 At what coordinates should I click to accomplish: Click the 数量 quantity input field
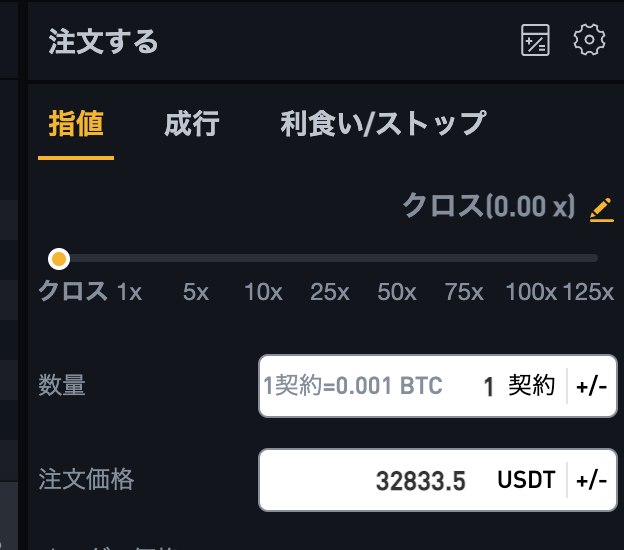(412, 386)
